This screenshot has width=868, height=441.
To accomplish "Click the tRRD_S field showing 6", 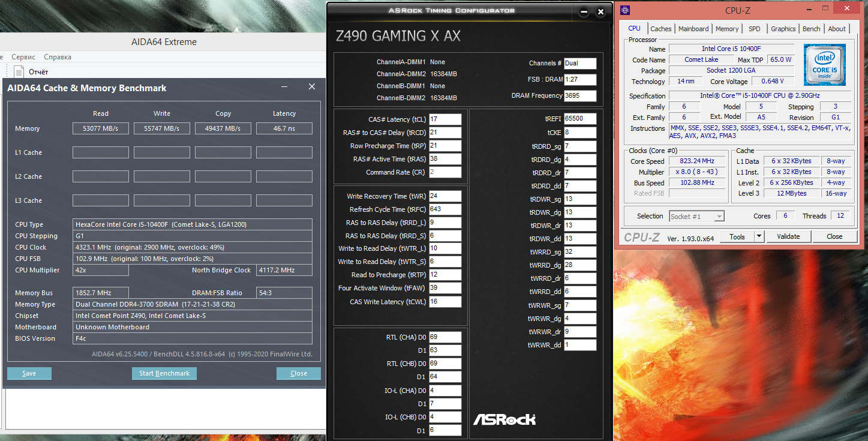I will [446, 236].
